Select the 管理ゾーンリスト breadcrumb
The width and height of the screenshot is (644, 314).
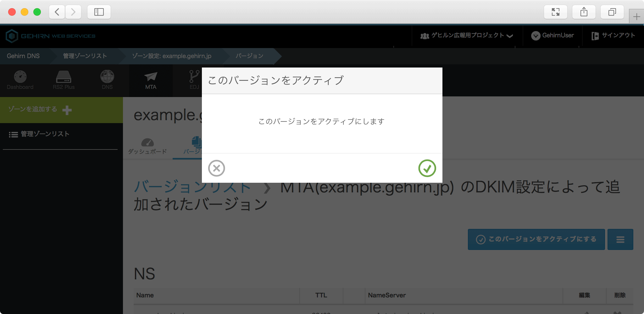(85, 56)
